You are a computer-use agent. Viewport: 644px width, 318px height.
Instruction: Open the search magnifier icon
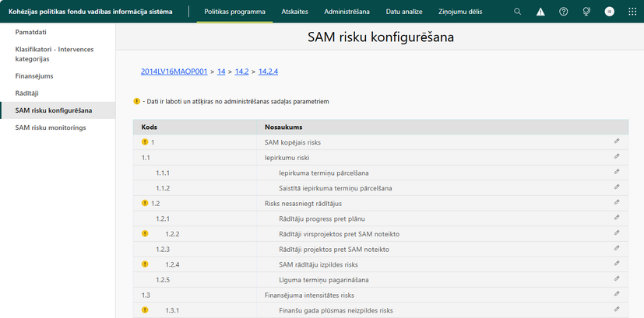[x=518, y=12]
